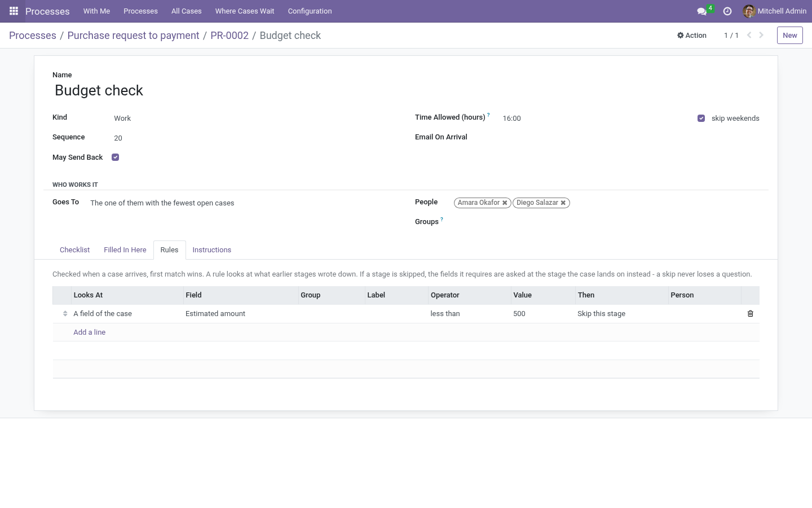Open the All Cases menu
The image size is (812, 508).
tap(186, 11)
